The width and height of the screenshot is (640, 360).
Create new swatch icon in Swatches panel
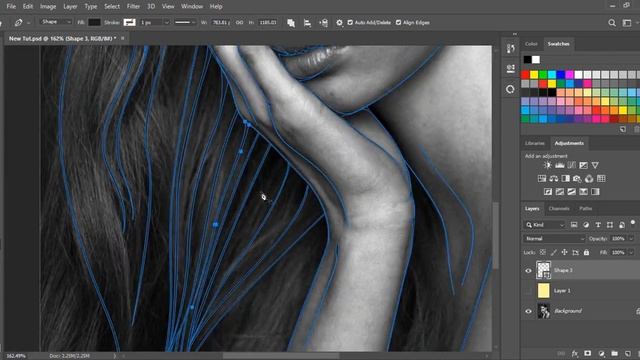coord(623,129)
